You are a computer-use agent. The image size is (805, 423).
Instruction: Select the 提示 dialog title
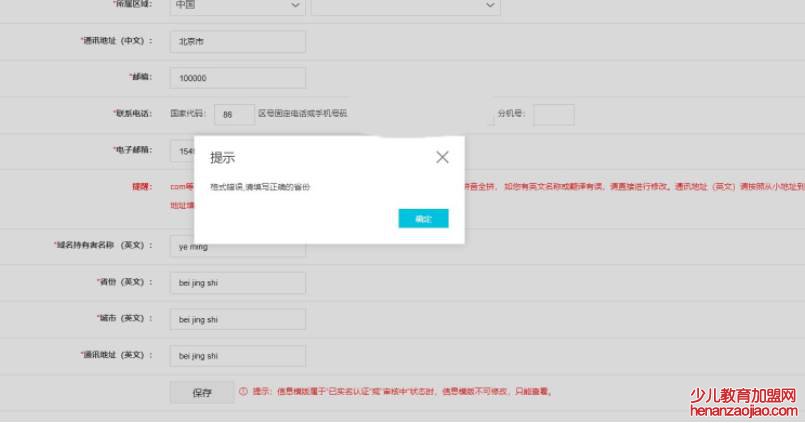point(223,158)
